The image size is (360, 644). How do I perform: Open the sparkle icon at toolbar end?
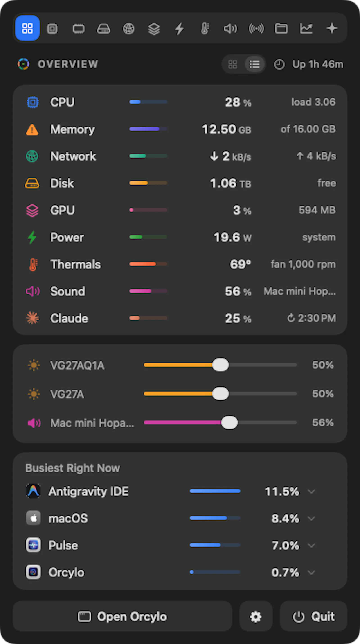pos(332,28)
